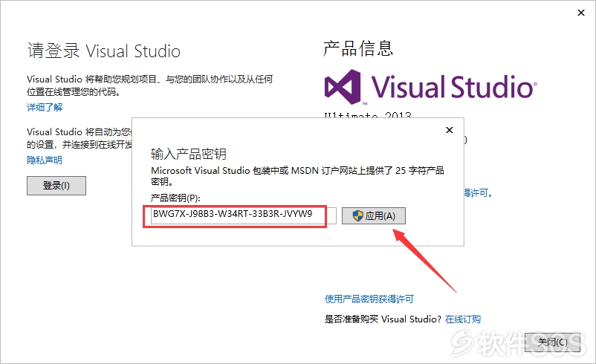
Task: Click the 产品密钥(P): label
Action: (x=175, y=198)
